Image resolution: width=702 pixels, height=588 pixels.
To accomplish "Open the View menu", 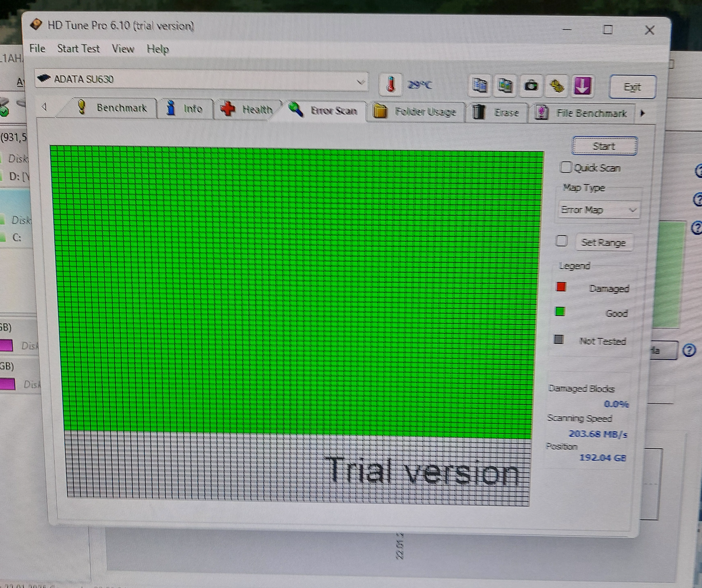I will pos(123,49).
